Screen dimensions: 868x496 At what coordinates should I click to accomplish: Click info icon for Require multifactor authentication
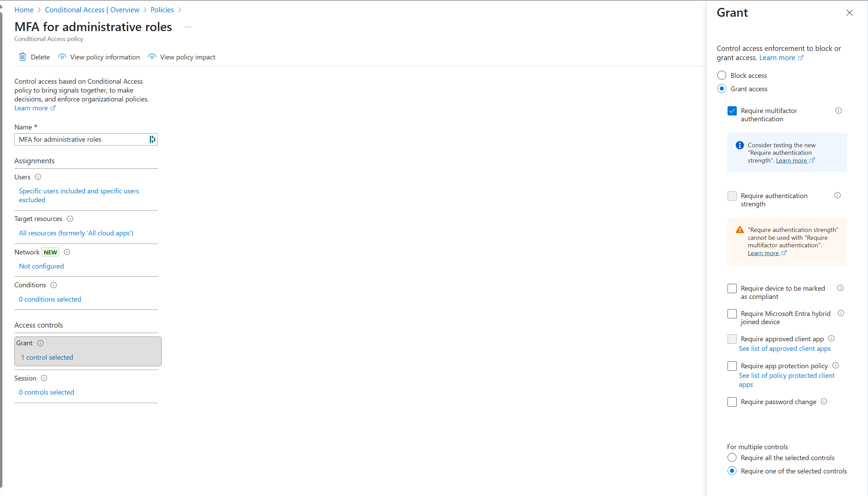(x=838, y=111)
